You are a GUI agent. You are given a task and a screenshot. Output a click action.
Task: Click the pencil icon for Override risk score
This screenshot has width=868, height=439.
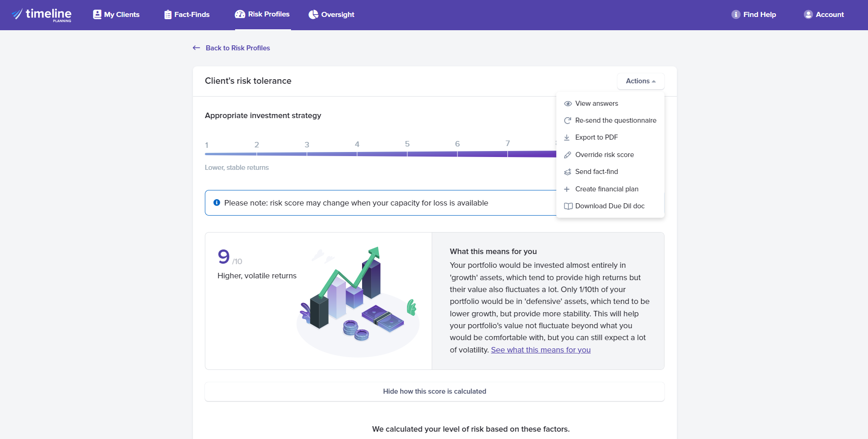pyautogui.click(x=567, y=155)
